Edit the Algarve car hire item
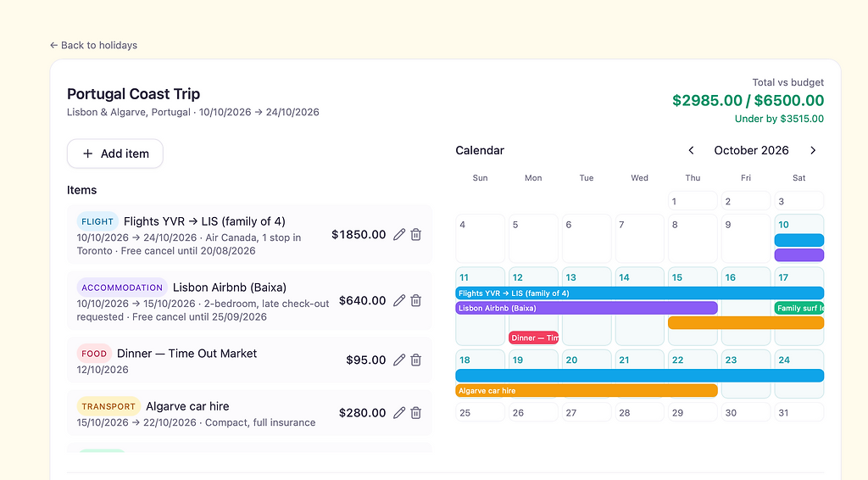 click(x=399, y=413)
